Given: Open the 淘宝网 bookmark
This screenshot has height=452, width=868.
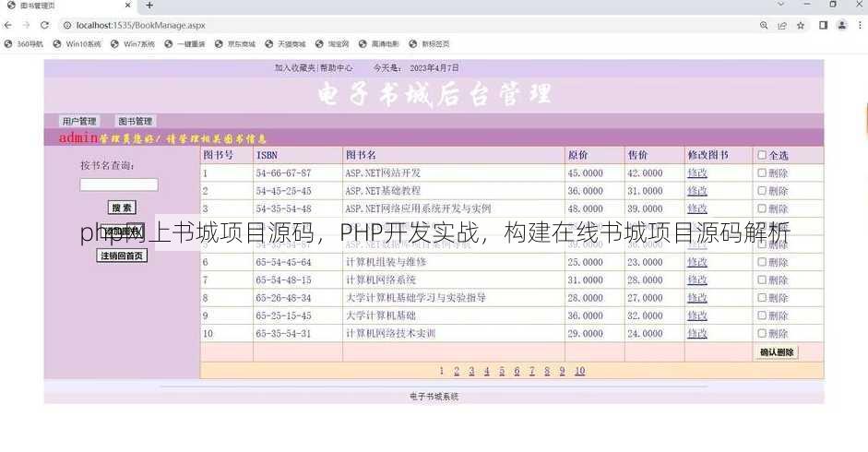Looking at the screenshot, I should click(x=333, y=43).
